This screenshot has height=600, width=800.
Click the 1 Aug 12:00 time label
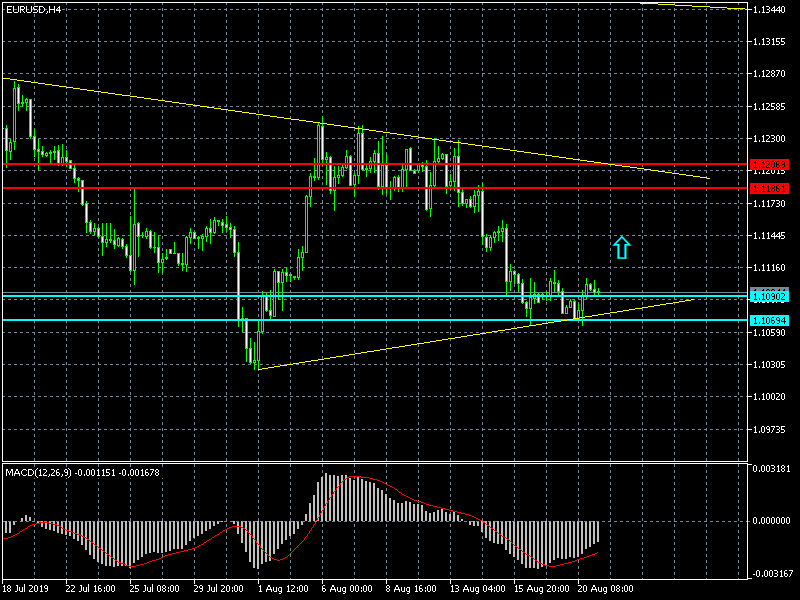point(283,589)
